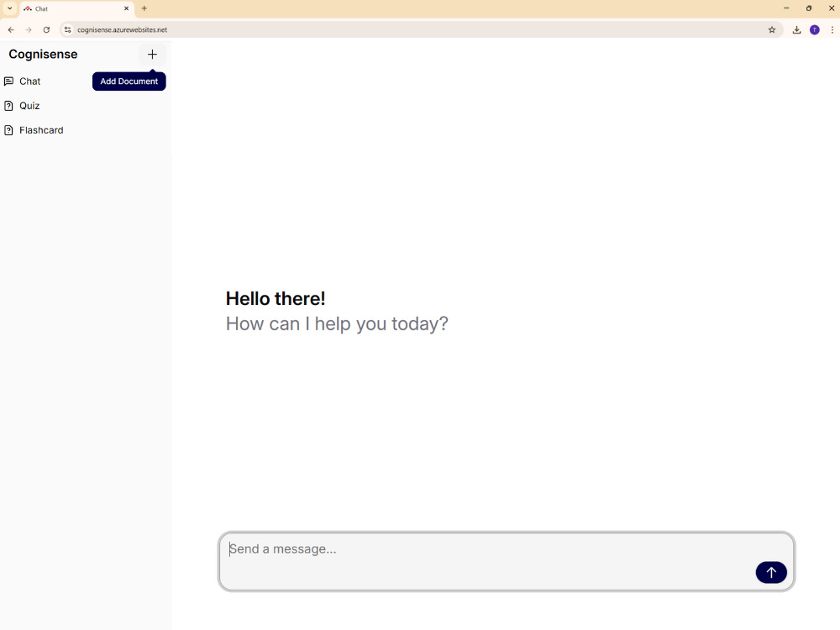
Task: Minimize the browser window
Action: pyautogui.click(x=786, y=8)
